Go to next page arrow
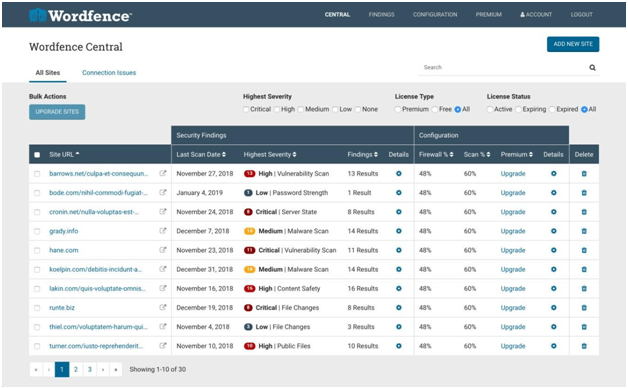Viewport: 628px width, 389px height. [103, 369]
